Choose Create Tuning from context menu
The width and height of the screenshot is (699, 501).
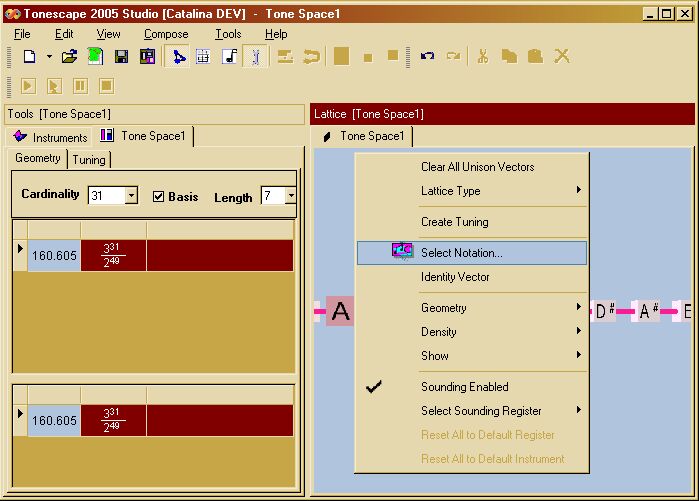click(x=472, y=222)
